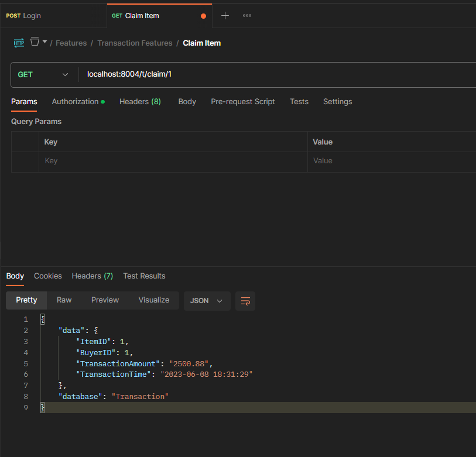Click the request URL input field
The height and width of the screenshot is (457, 476).
coord(275,75)
